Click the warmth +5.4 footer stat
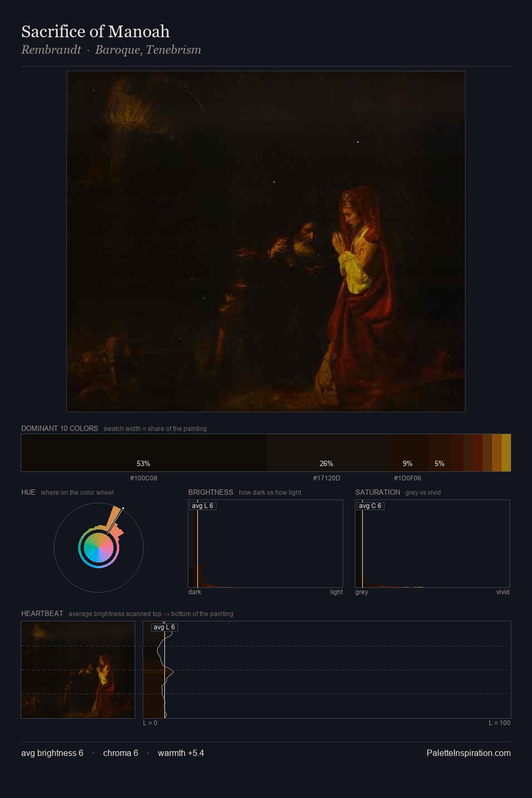This screenshot has width=532, height=798. click(x=181, y=753)
